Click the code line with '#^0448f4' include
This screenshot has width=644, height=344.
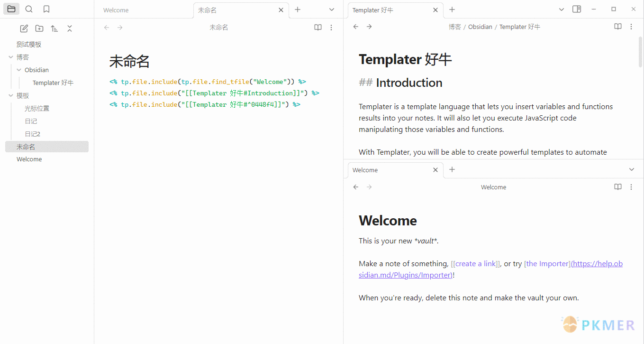205,104
